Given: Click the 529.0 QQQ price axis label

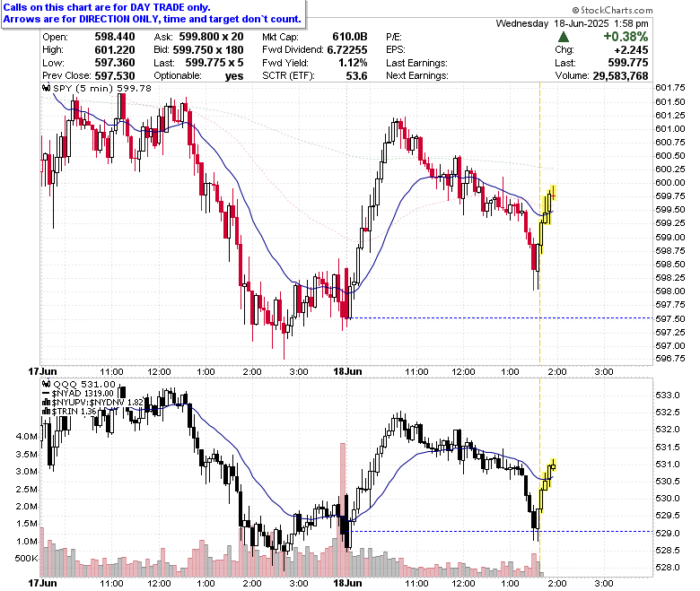Looking at the screenshot, I should pyautogui.click(x=668, y=533).
